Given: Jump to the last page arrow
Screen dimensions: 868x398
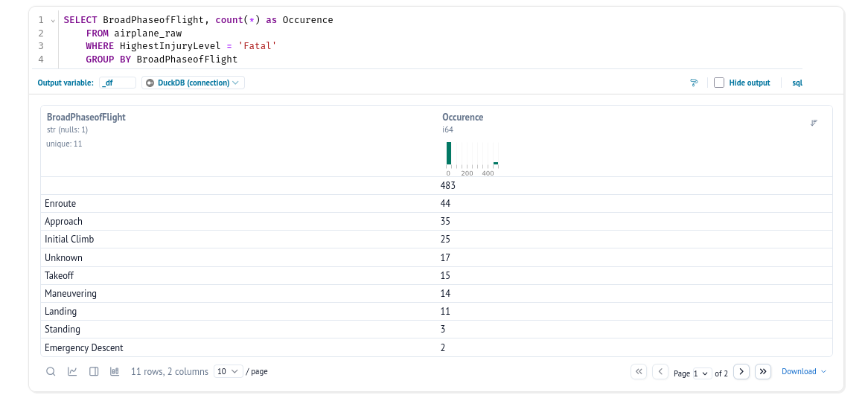Looking at the screenshot, I should 762,371.
